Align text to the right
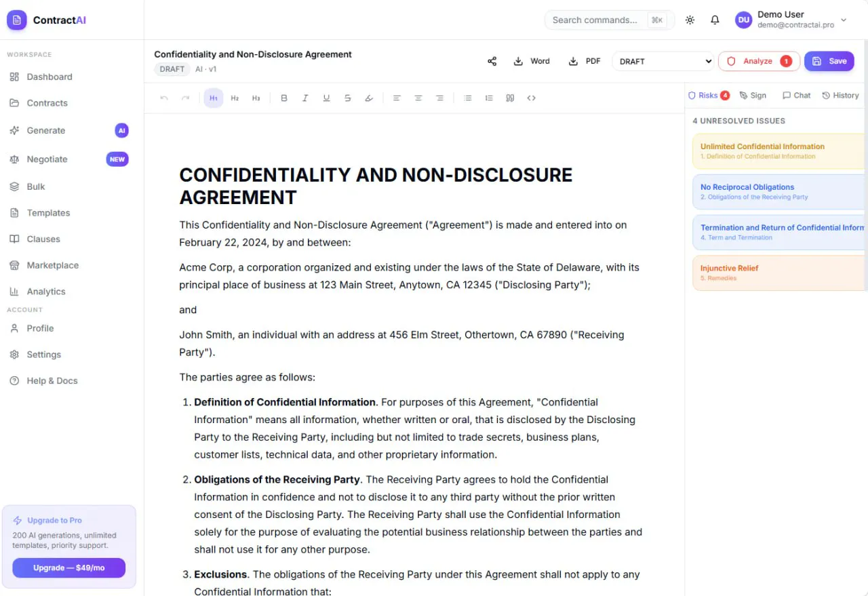Image resolution: width=868 pixels, height=596 pixels. tap(439, 98)
